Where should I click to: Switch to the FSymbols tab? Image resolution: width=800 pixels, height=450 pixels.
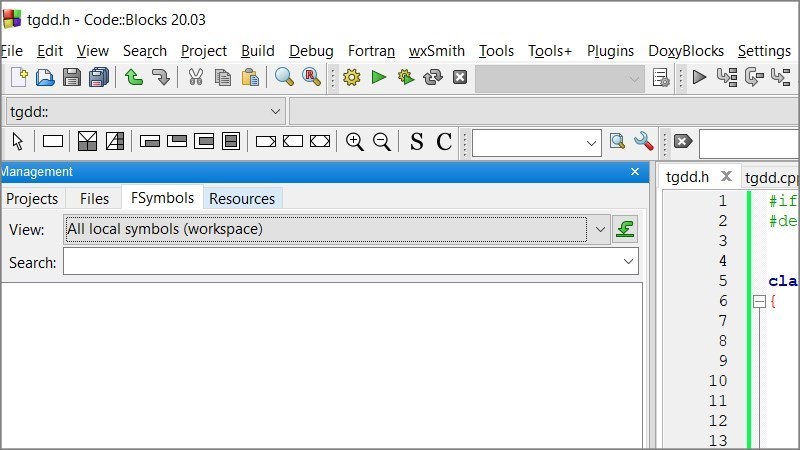coord(162,198)
